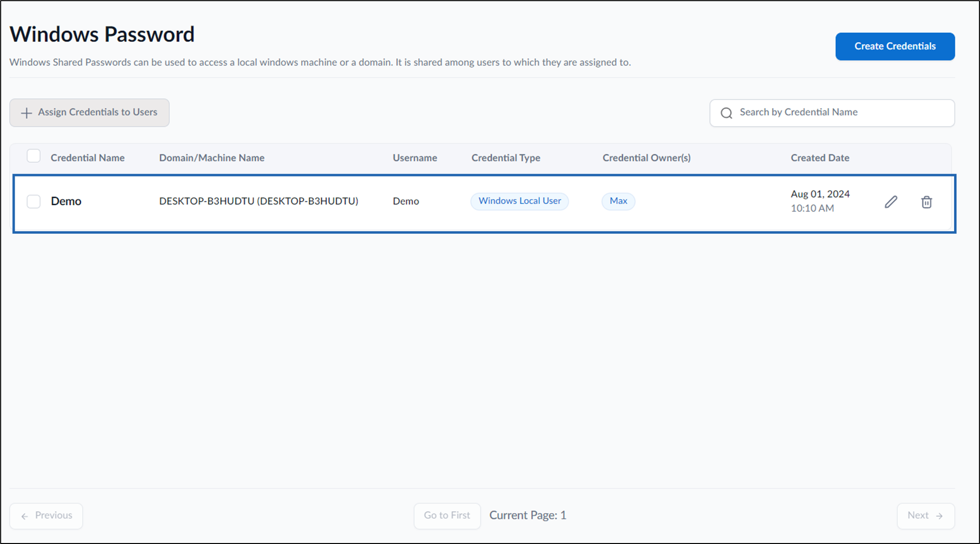The width and height of the screenshot is (980, 544).
Task: Go to the Previous page
Action: tap(46, 516)
